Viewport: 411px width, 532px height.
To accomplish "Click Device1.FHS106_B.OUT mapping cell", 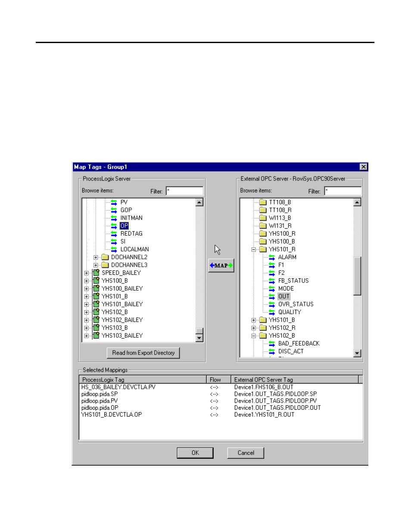I will point(264,387).
